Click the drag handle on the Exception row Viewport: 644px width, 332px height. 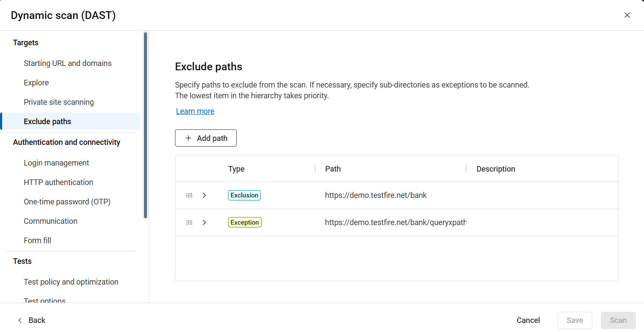click(x=189, y=222)
